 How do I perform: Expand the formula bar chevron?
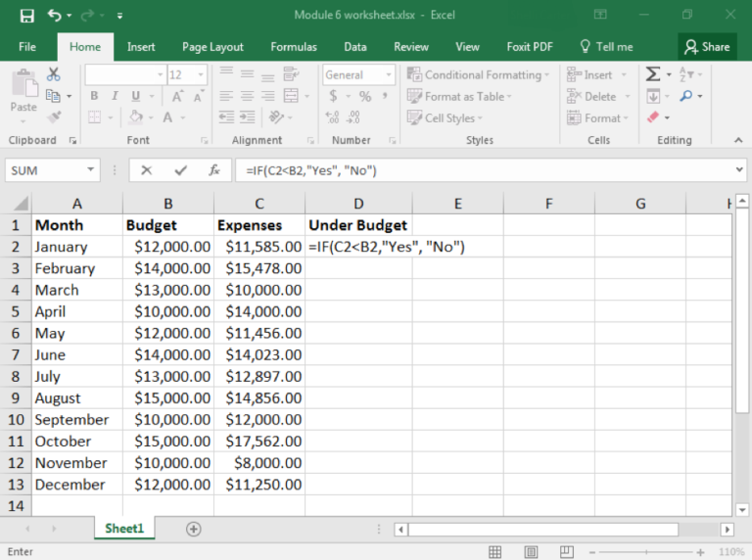(739, 170)
